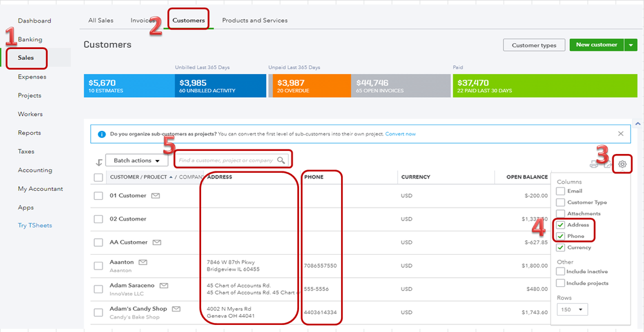Image resolution: width=644 pixels, height=332 pixels.
Task: Filter by the $3,987 Overdue bar
Action: [312, 86]
